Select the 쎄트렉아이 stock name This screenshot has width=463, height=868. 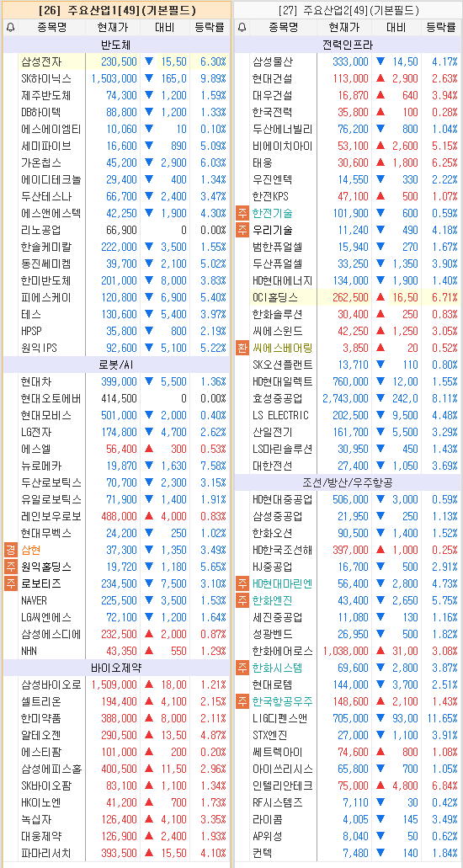click(x=278, y=753)
